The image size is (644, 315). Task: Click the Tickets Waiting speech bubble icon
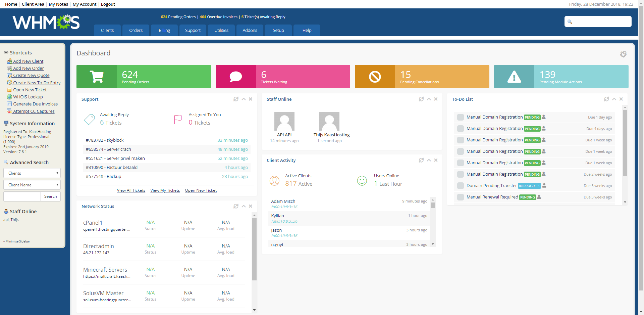pyautogui.click(x=235, y=77)
